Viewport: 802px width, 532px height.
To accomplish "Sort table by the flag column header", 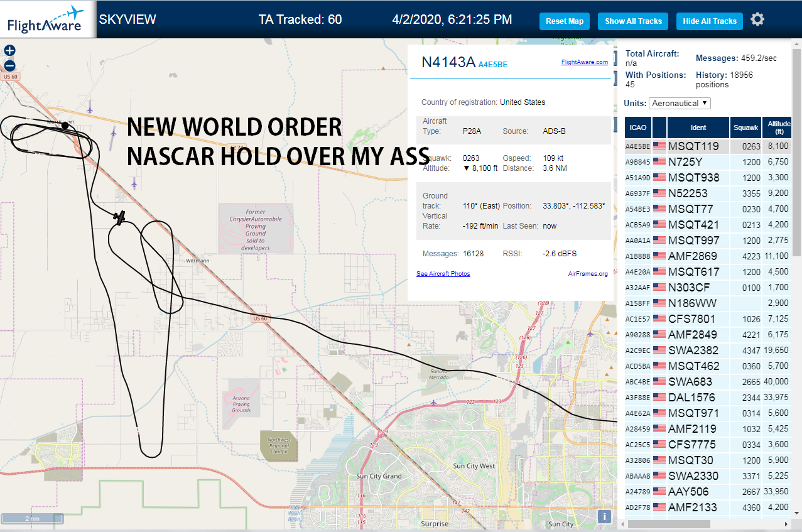I will 659,128.
